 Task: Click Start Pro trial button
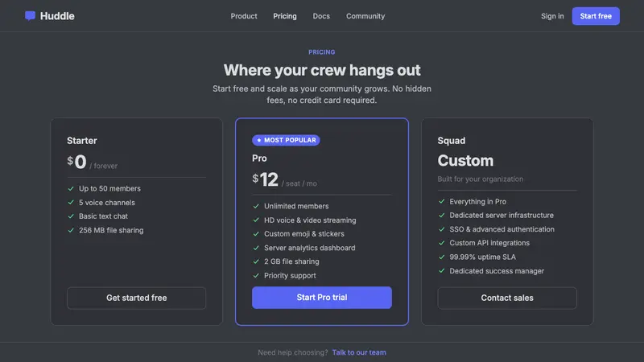pos(321,298)
